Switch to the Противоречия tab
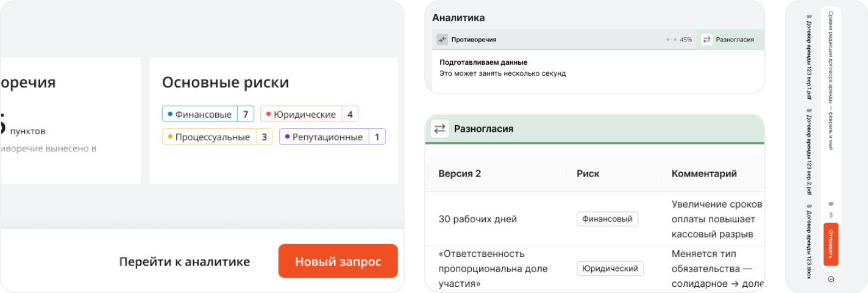The width and height of the screenshot is (868, 293). [x=474, y=40]
